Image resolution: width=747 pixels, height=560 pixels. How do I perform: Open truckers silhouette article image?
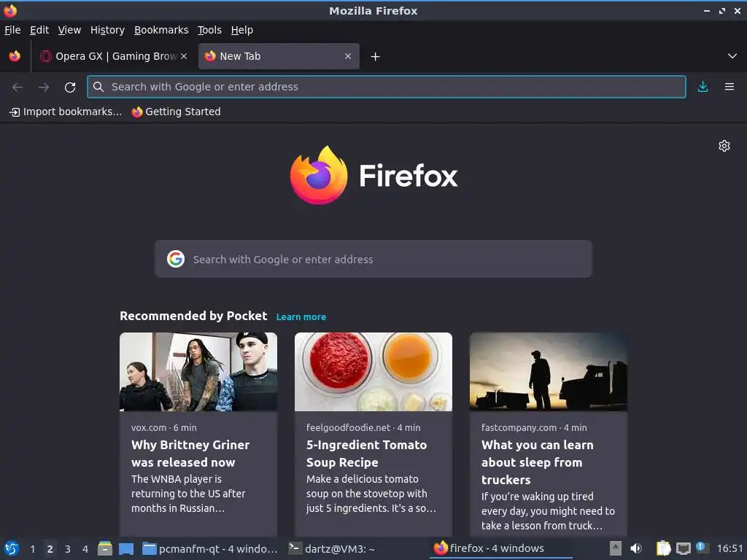tap(549, 371)
